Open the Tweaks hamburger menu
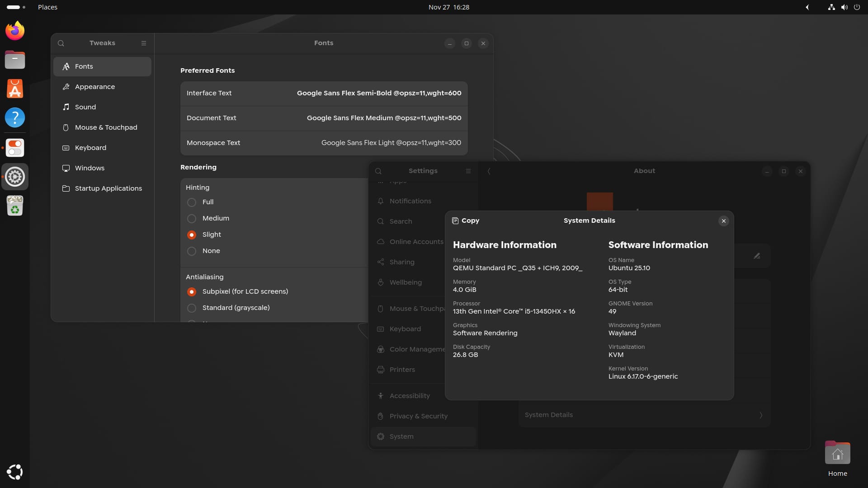This screenshot has width=868, height=488. click(x=144, y=43)
